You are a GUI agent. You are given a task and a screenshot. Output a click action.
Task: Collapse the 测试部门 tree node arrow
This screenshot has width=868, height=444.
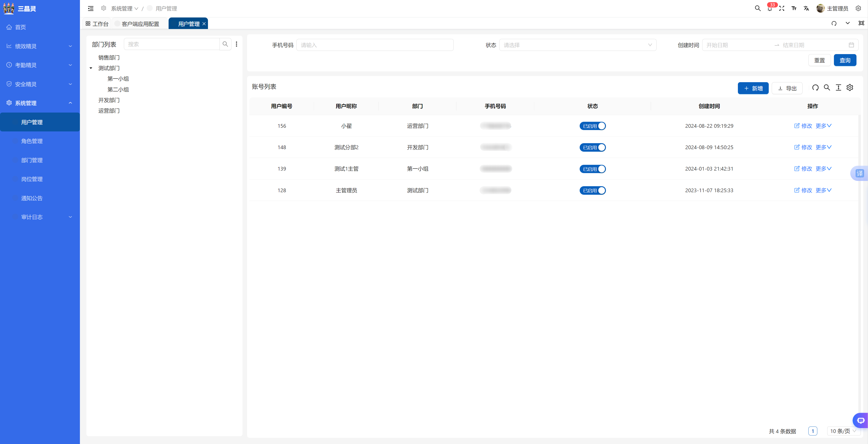[x=91, y=68]
